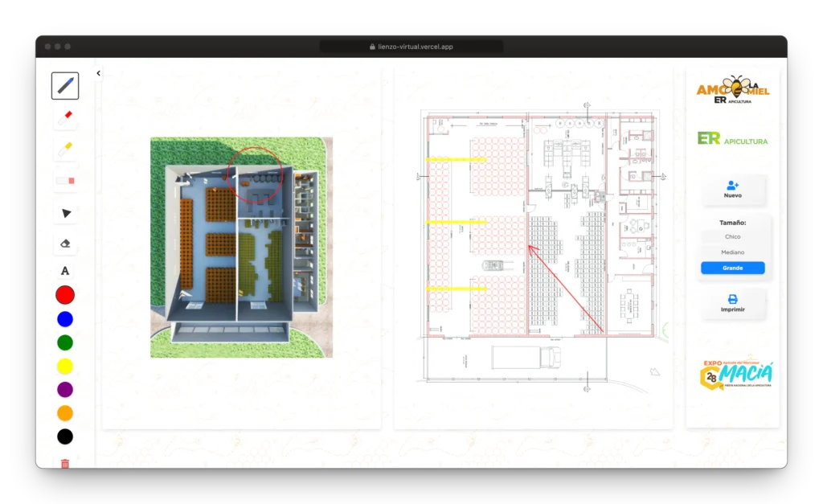Set size to Chico
The height and width of the screenshot is (504, 823).
click(x=733, y=237)
